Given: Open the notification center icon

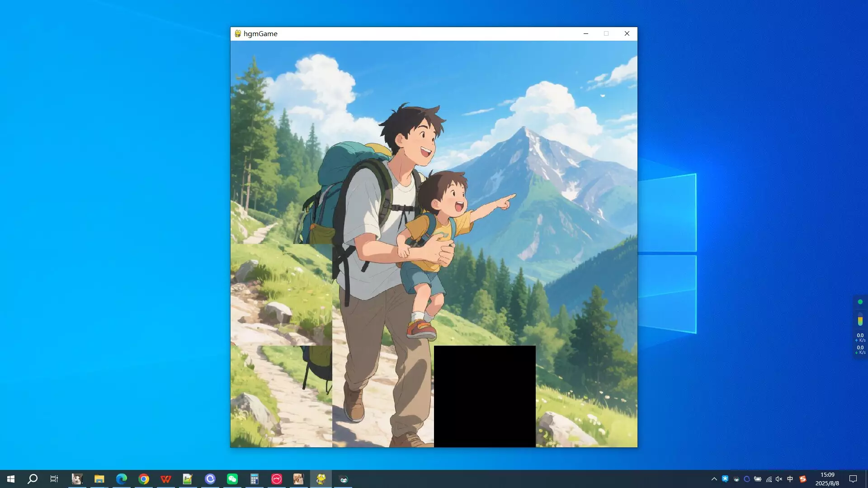Looking at the screenshot, I should (x=853, y=479).
